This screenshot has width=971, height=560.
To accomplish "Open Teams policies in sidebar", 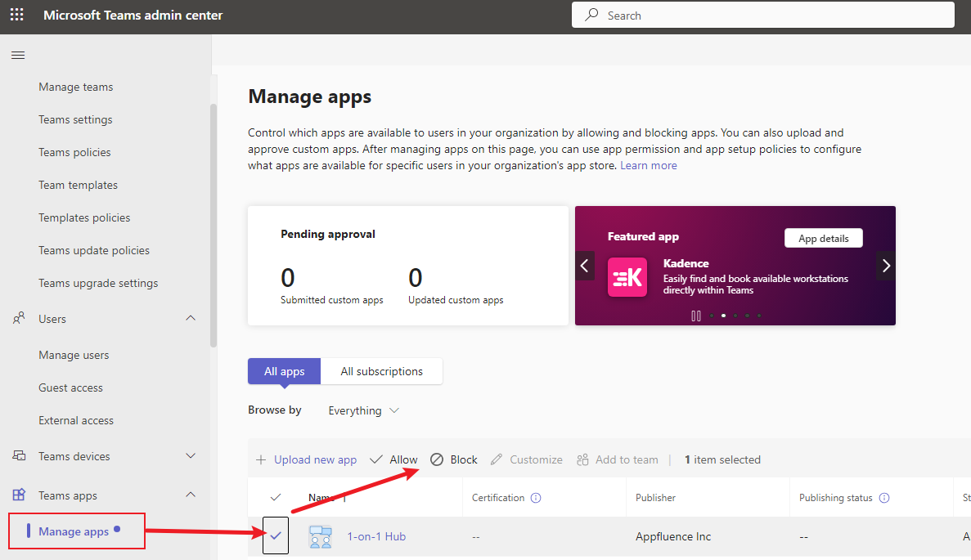I will tap(74, 152).
